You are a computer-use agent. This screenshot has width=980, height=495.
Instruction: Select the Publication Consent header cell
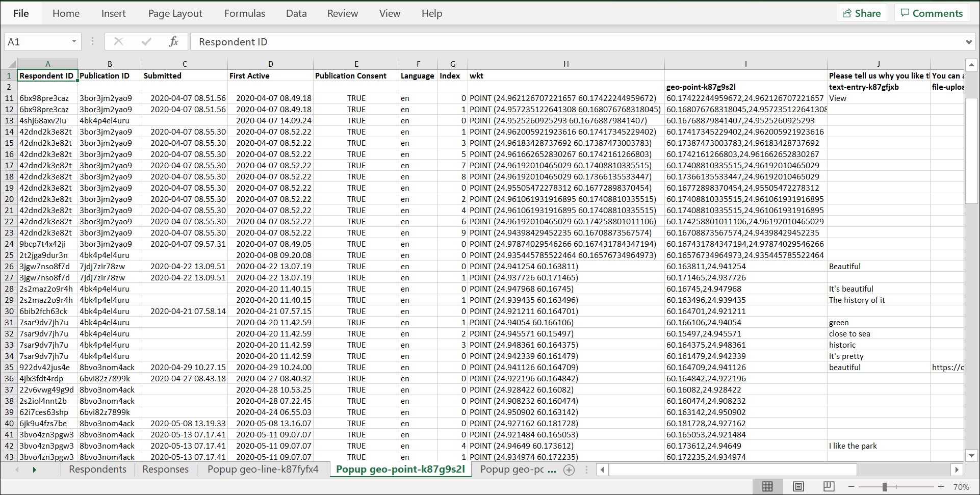[356, 76]
